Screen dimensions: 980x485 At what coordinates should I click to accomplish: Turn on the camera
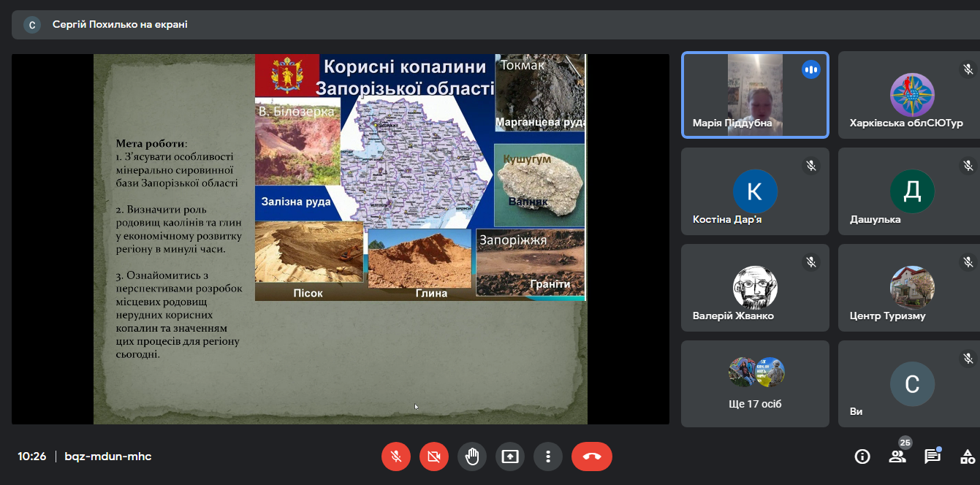click(434, 457)
